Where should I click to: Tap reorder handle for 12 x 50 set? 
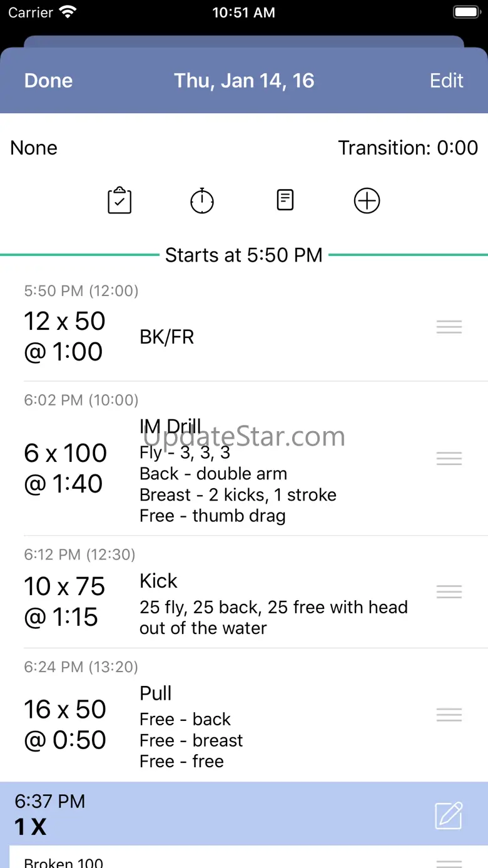click(x=449, y=327)
